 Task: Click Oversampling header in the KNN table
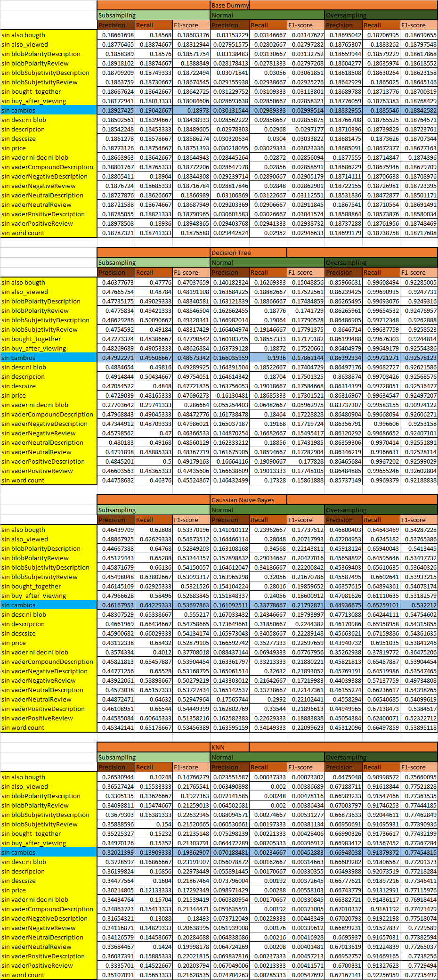point(381,758)
